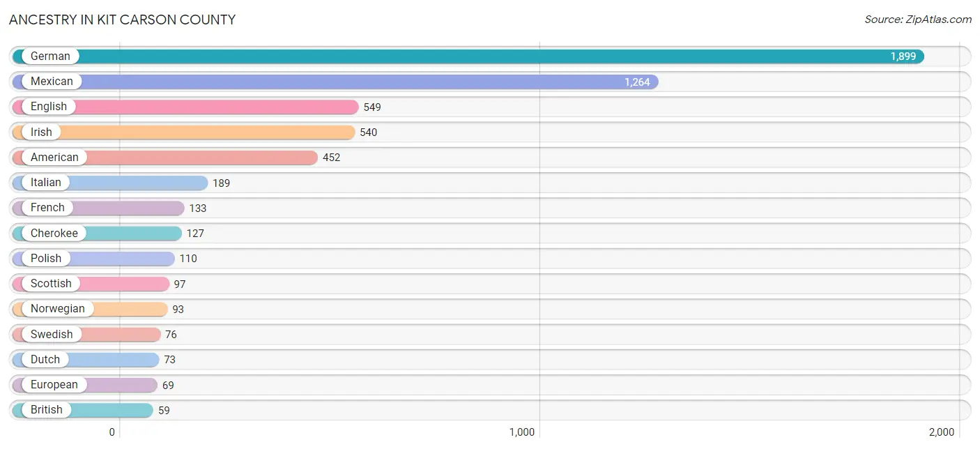Viewport: 980px width, 449px height.
Task: Click the 189 value beside Italian
Action: click(x=222, y=183)
